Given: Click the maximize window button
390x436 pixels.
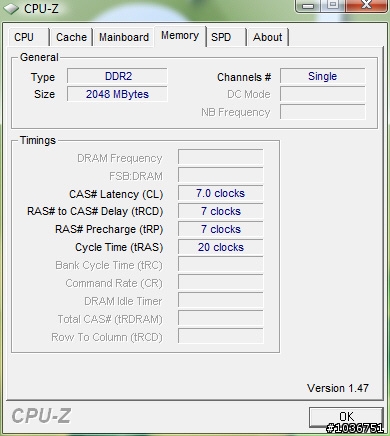Looking at the screenshot, I should click(x=333, y=6).
